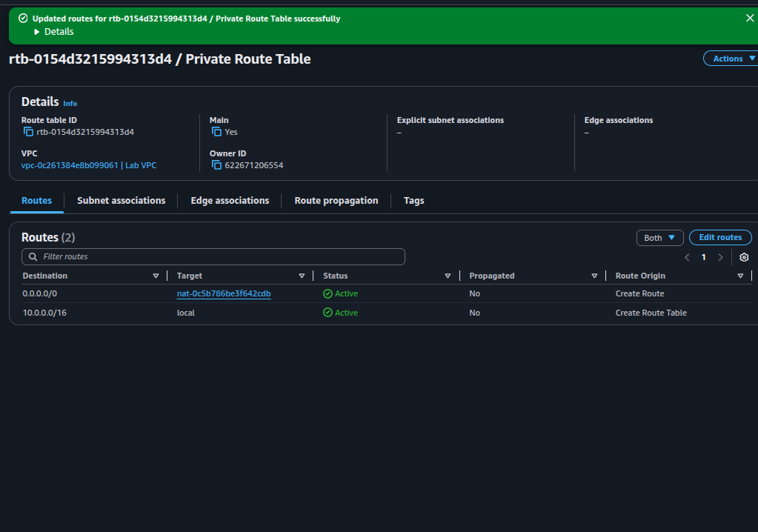Image resolution: width=758 pixels, height=532 pixels.
Task: Click 'Create Route' origin cell
Action: point(639,293)
